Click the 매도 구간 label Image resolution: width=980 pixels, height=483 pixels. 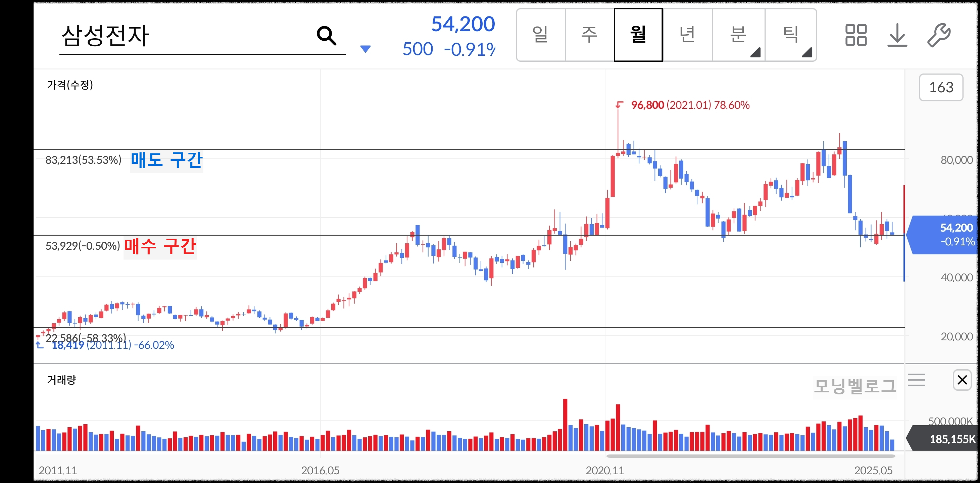tap(166, 160)
